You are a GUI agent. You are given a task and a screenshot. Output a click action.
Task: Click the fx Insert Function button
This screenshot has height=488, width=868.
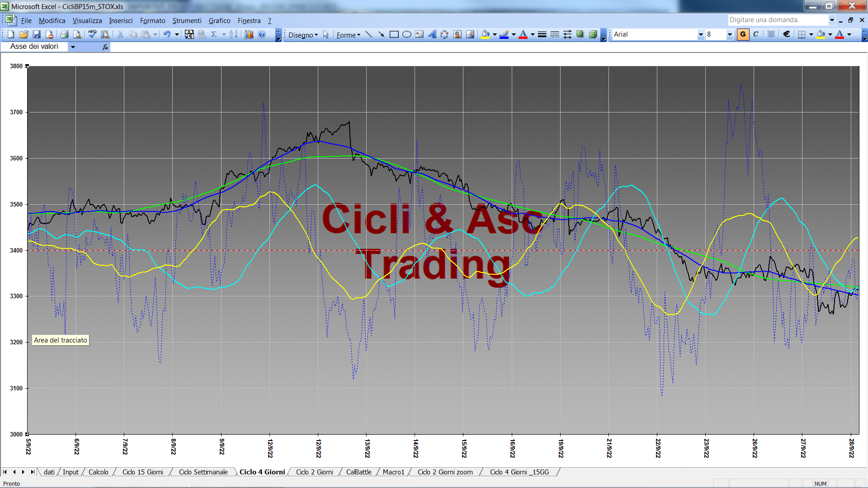105,47
